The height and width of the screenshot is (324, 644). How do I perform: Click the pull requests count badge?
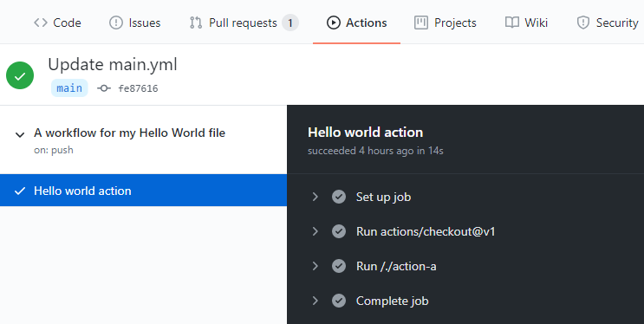tap(290, 23)
